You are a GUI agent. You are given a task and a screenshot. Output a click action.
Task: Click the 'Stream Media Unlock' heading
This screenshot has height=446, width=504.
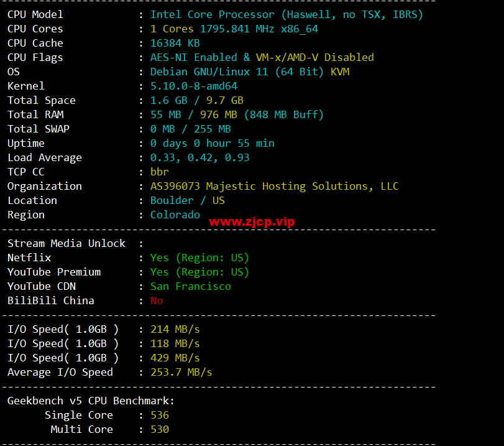(66, 244)
